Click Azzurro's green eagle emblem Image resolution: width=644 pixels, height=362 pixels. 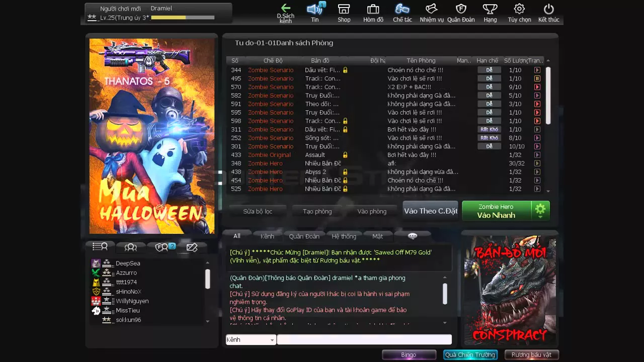(96, 273)
